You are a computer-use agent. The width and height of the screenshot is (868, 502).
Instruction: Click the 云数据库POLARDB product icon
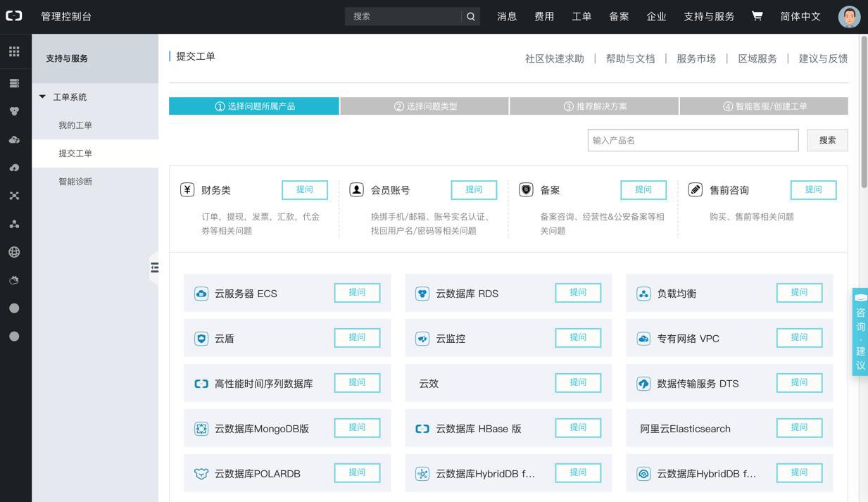coord(201,474)
